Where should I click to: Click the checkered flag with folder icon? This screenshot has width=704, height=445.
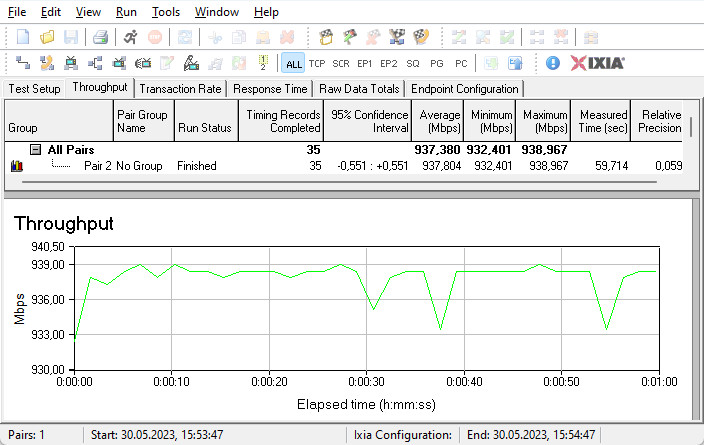tap(326, 37)
